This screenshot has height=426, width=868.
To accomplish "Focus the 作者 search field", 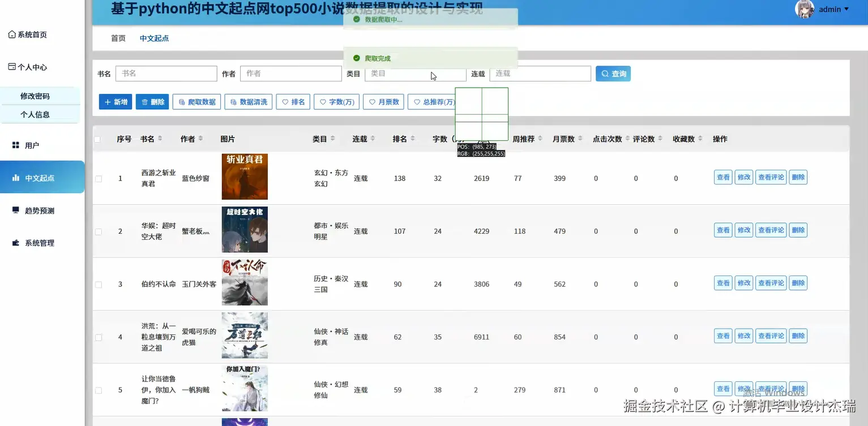I will (x=291, y=74).
